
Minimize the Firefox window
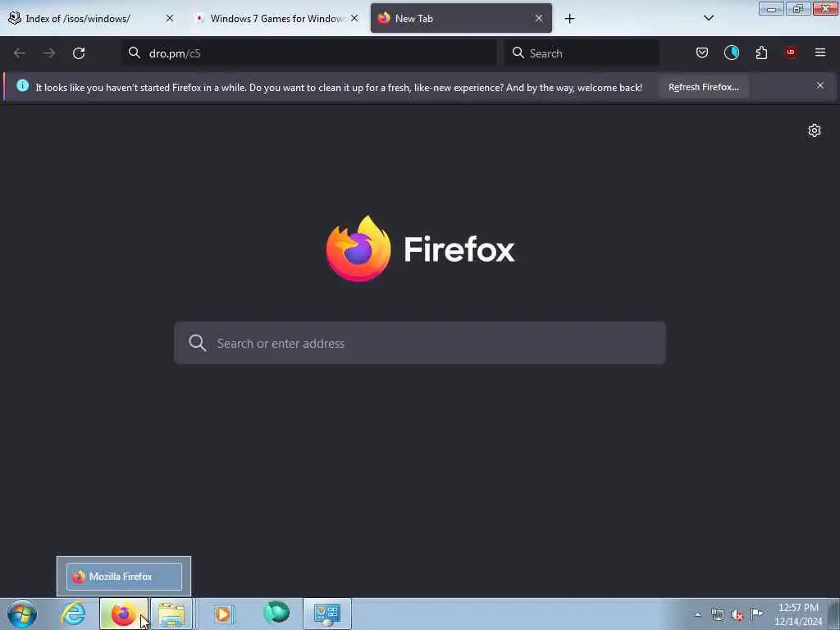pos(771,8)
